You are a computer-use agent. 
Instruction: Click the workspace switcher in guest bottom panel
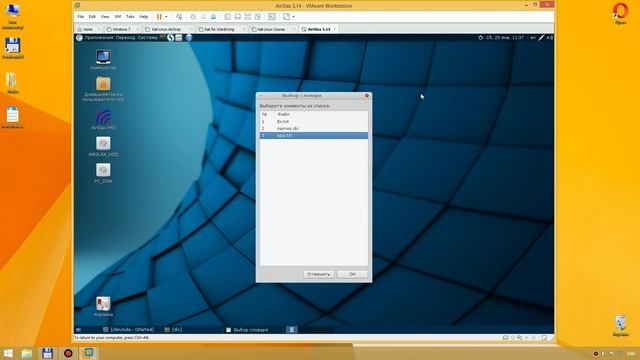pos(291,329)
